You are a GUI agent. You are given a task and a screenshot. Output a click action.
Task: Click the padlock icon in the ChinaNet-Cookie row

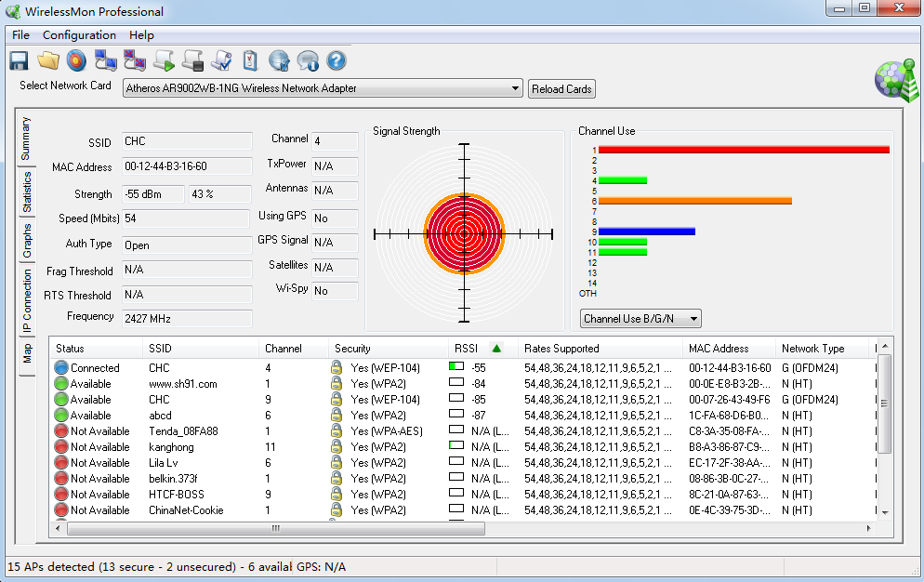click(337, 510)
